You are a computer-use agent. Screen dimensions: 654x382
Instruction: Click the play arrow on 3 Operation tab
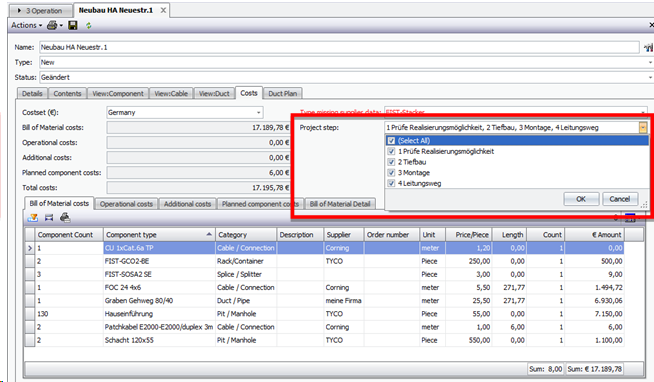pos(19,10)
